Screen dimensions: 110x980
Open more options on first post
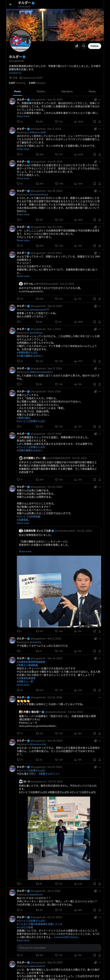(x=100, y=100)
